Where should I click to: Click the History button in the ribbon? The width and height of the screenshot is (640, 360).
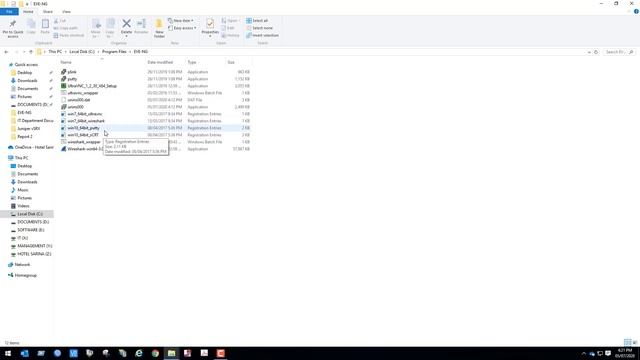tap(231, 36)
